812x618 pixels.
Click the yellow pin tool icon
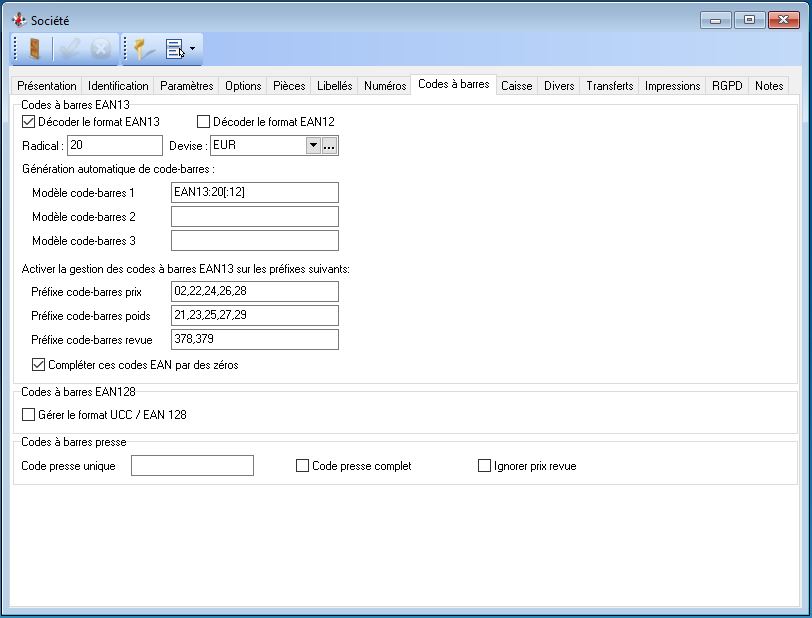(x=143, y=49)
